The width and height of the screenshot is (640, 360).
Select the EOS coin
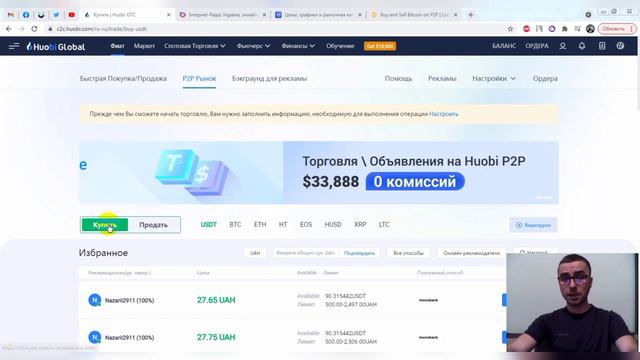[x=306, y=225]
